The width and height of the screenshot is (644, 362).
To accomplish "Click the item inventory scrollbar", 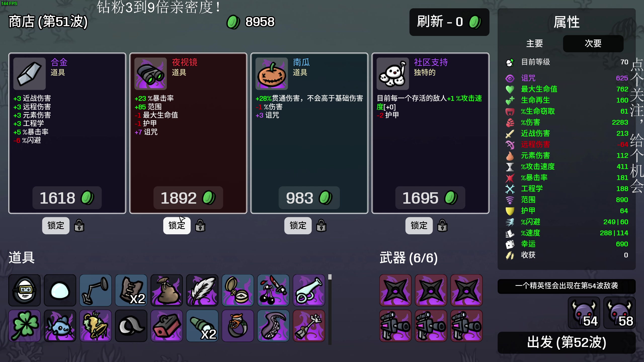I will (x=330, y=309).
